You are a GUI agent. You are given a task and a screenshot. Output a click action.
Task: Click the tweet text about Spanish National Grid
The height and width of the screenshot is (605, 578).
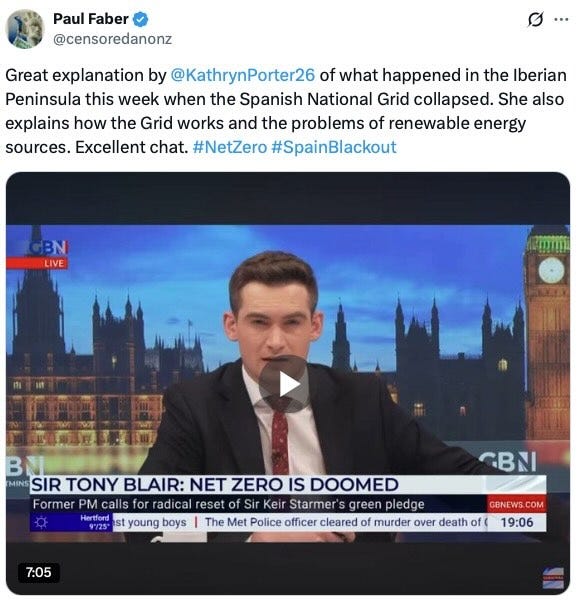click(286, 111)
